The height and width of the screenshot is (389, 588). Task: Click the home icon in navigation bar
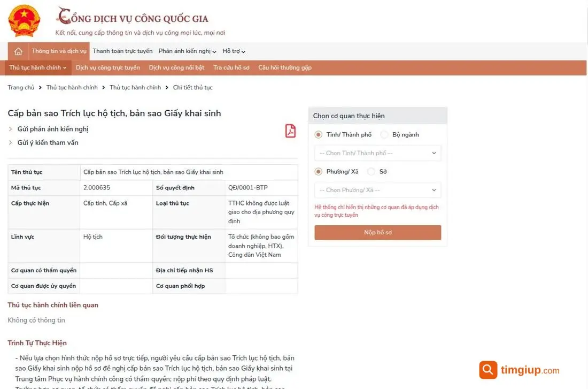[x=18, y=51]
